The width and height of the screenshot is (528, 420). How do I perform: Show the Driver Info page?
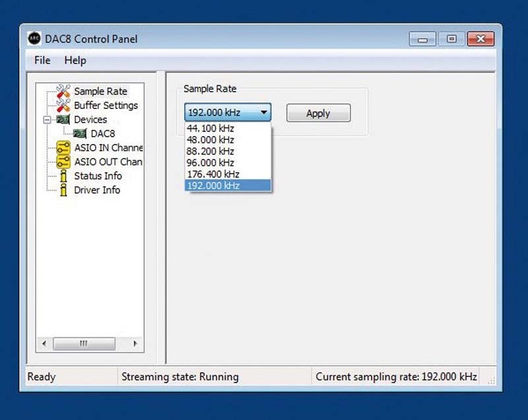[x=97, y=190]
